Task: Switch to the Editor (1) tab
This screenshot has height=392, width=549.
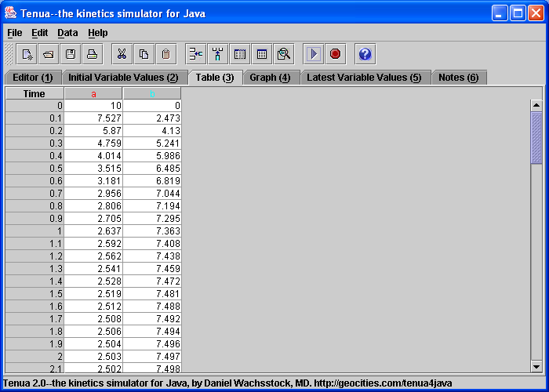Action: (33, 78)
